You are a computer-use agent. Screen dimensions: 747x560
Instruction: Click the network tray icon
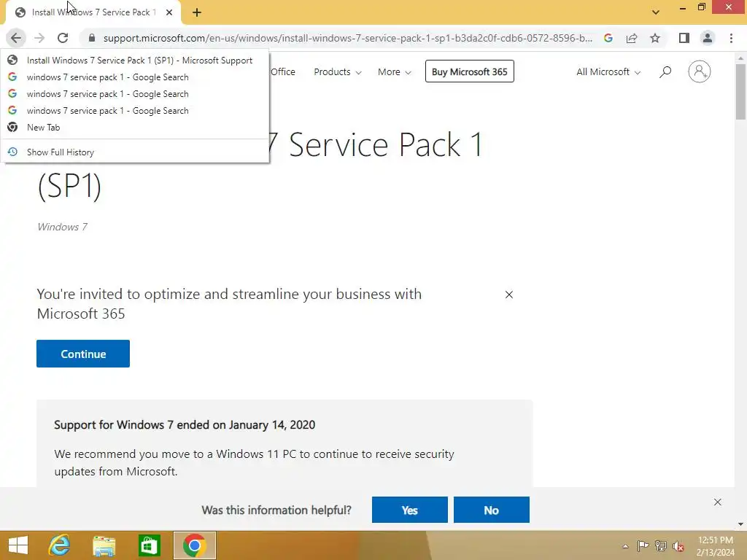pyautogui.click(x=660, y=545)
